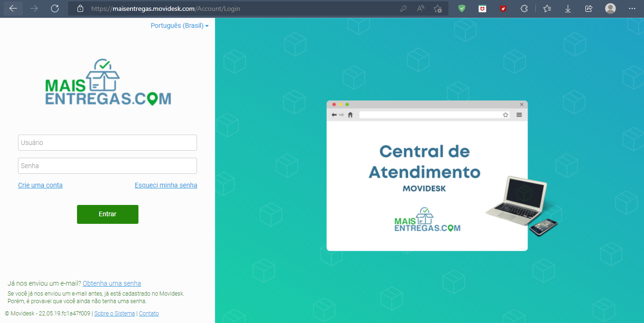The image size is (644, 323).
Task: Click the green Entrar button
Action: point(108,214)
